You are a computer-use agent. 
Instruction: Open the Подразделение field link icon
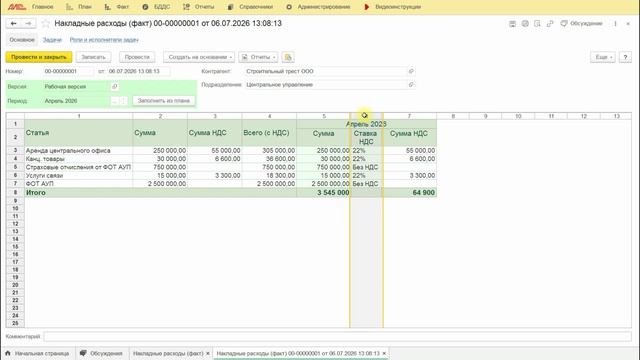click(x=411, y=84)
